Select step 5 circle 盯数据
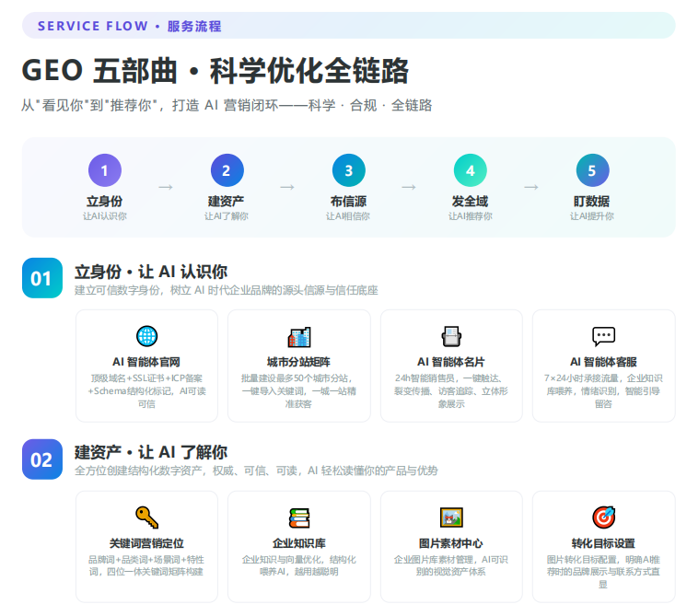The height and width of the screenshot is (616, 687). click(592, 170)
